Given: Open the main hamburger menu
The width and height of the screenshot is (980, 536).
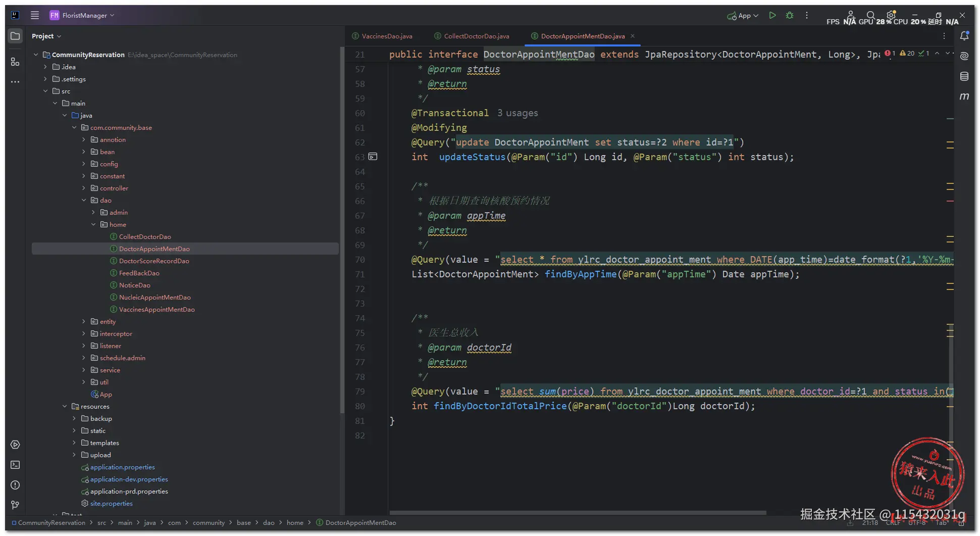Looking at the screenshot, I should (35, 15).
